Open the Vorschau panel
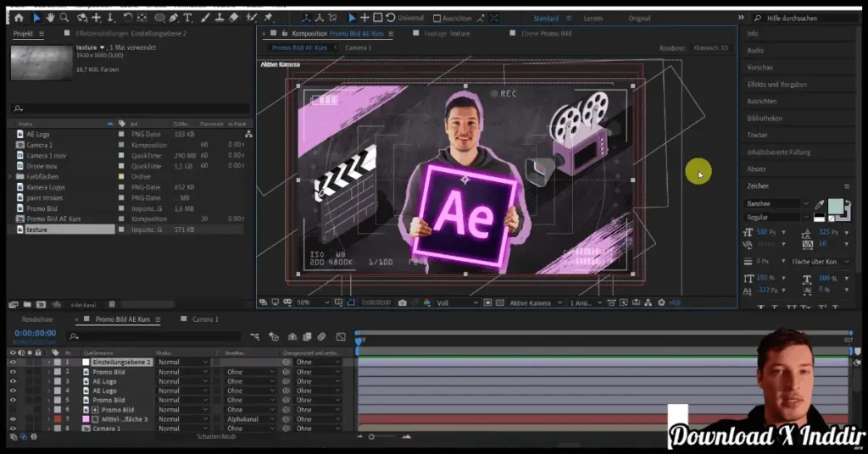This screenshot has height=454, width=868. [759, 68]
